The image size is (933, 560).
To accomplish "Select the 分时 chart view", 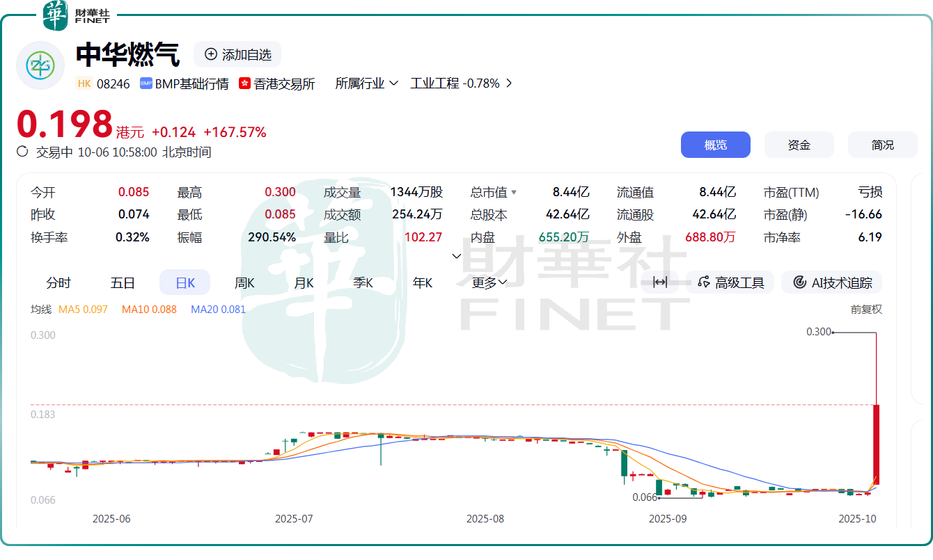I will pos(58,283).
